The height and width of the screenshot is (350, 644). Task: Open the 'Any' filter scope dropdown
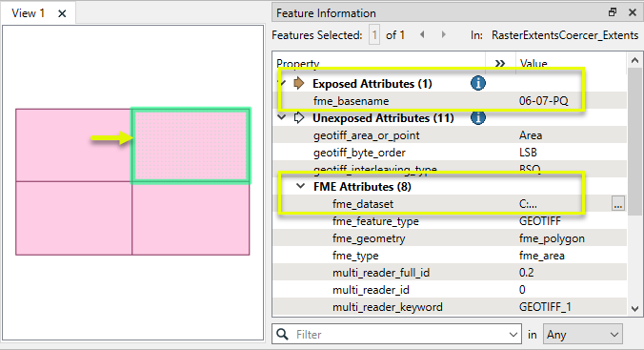582,335
